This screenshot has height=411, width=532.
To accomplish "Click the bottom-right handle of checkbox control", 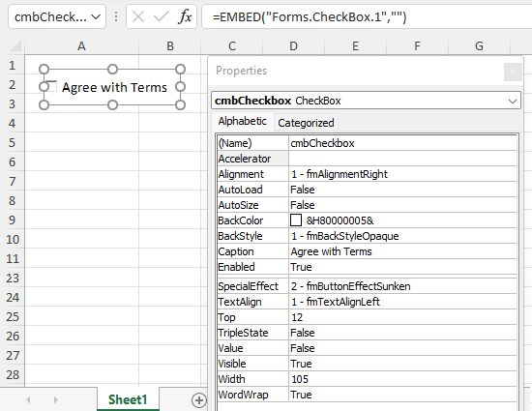I will tap(180, 104).
